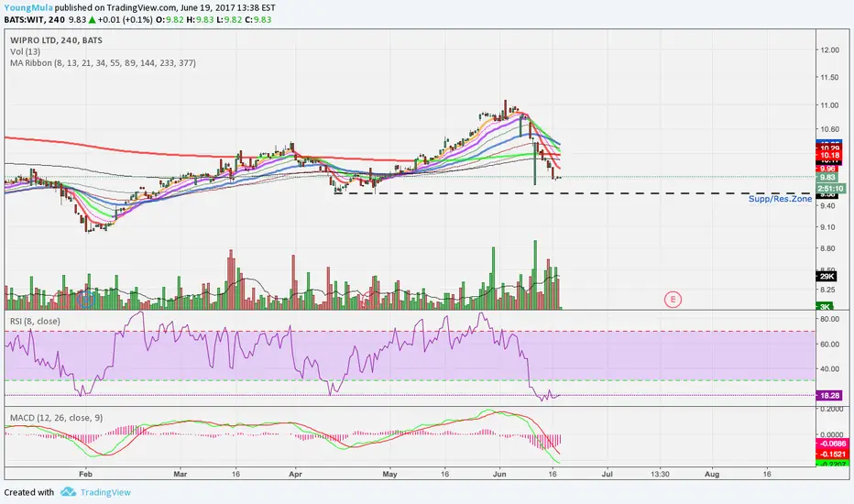The image size is (854, 504).
Task: Click the Mar label on time axis
Action: 181,474
